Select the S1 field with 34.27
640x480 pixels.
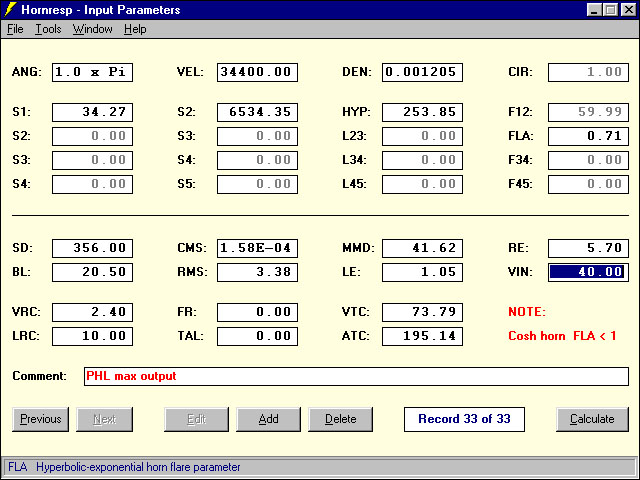tap(92, 112)
